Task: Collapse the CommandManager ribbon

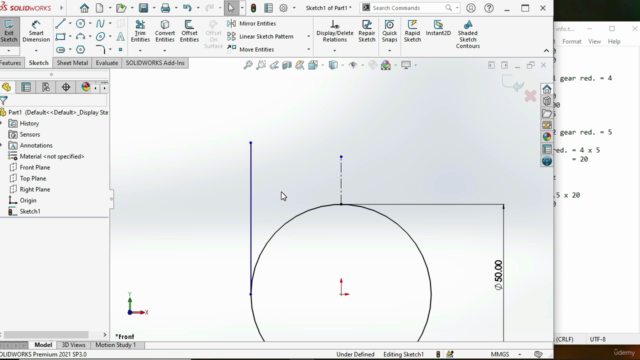Action: pos(546,51)
